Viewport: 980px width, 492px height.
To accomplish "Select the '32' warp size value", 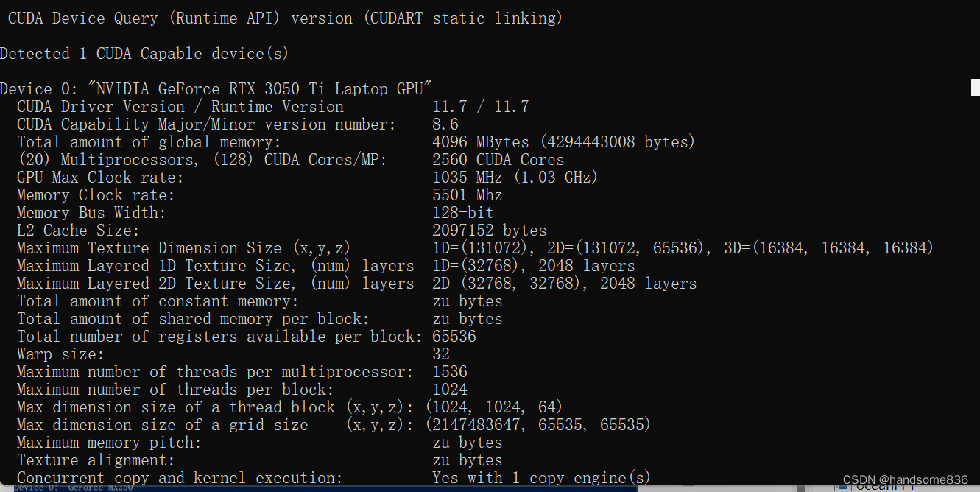I will [x=441, y=354].
